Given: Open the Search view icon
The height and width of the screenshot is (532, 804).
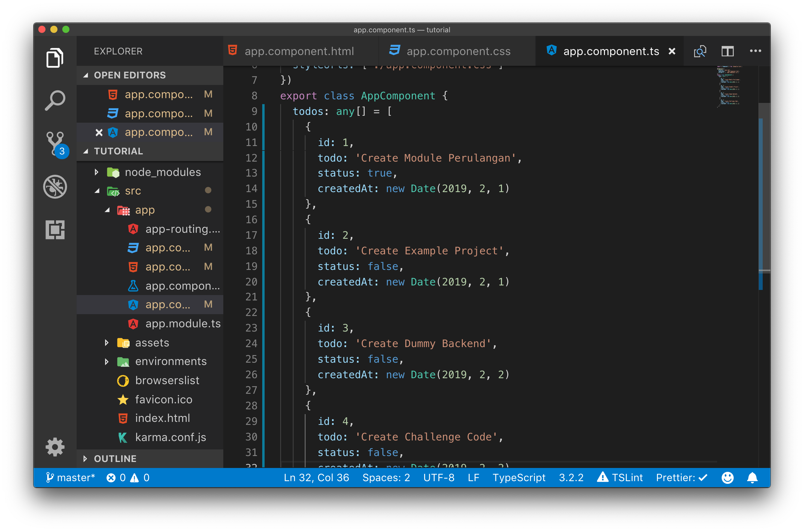Looking at the screenshot, I should click(55, 101).
